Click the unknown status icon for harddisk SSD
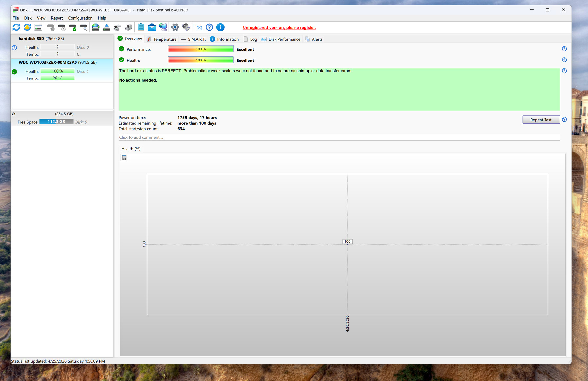 click(x=14, y=48)
